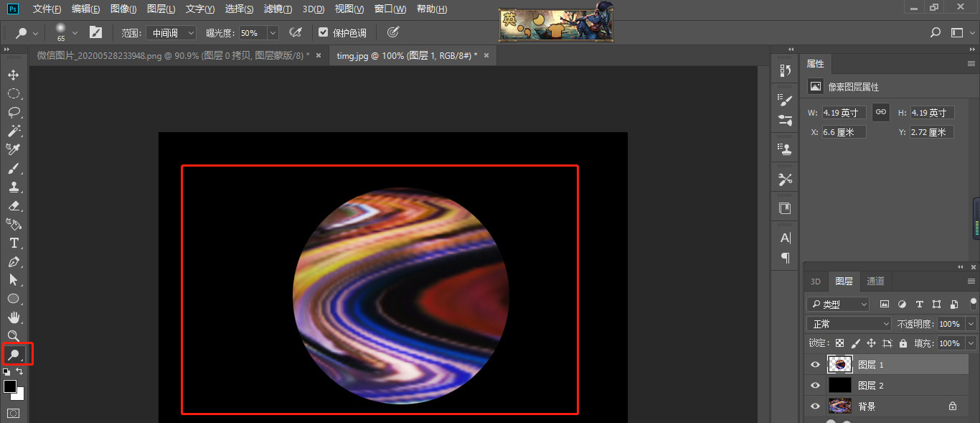Toggle width-height link in Properties panel

coord(881,112)
